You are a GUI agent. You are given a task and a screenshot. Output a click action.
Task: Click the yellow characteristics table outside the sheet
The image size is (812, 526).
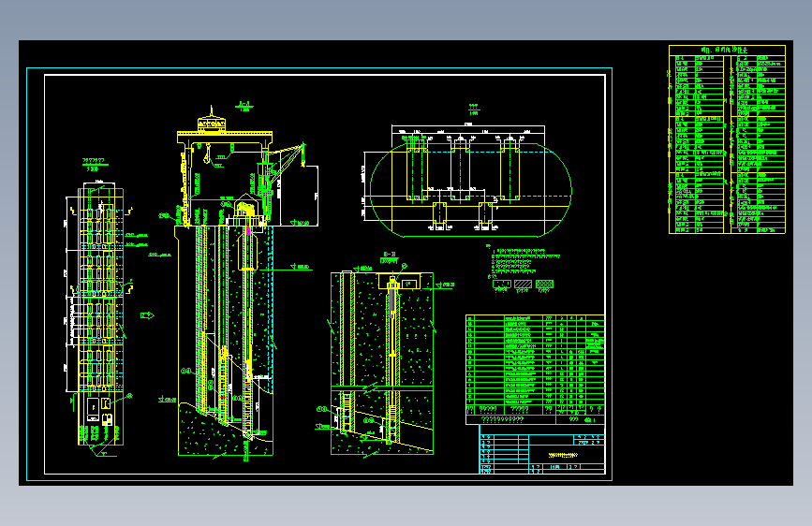[727, 139]
